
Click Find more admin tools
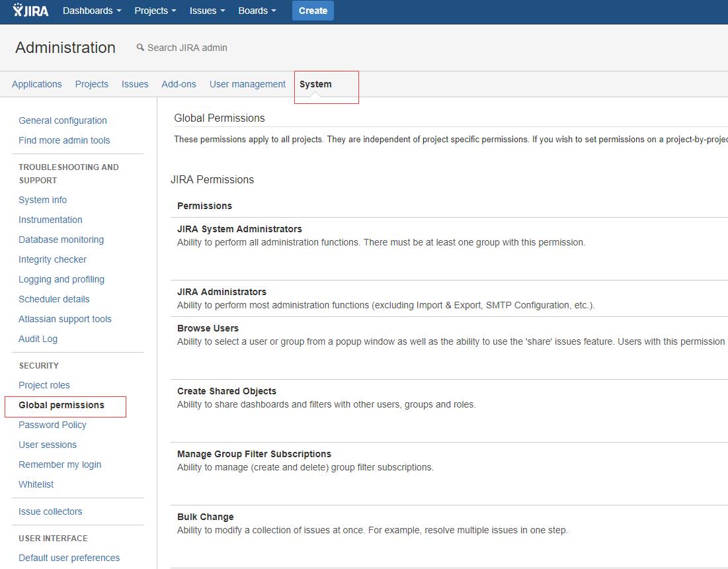(x=64, y=140)
